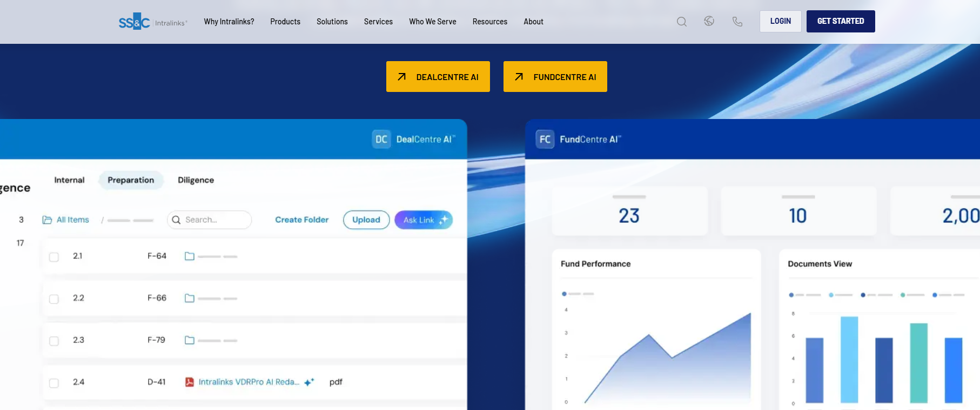This screenshot has height=410, width=980.
Task: Click the FC FundCentre AI badge icon
Action: point(545,139)
